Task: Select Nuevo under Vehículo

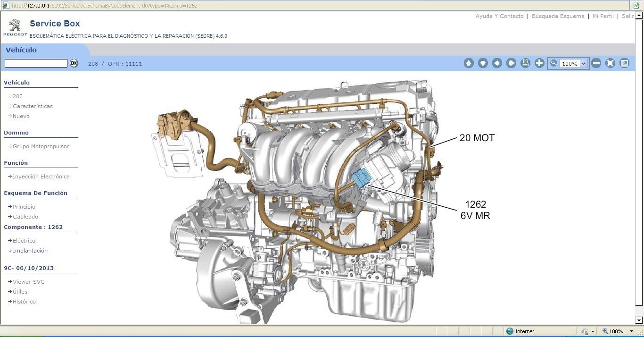Action: [x=21, y=116]
